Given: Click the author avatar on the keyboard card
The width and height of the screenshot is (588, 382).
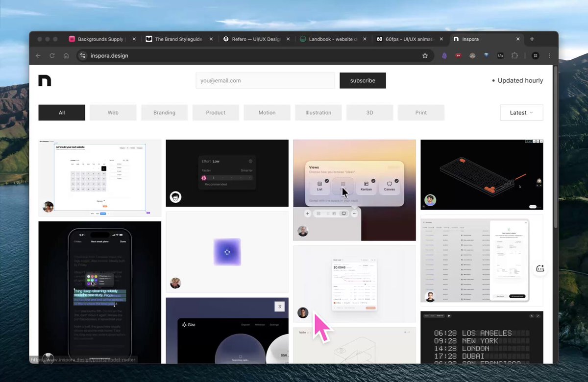Looking at the screenshot, I should pos(430,200).
